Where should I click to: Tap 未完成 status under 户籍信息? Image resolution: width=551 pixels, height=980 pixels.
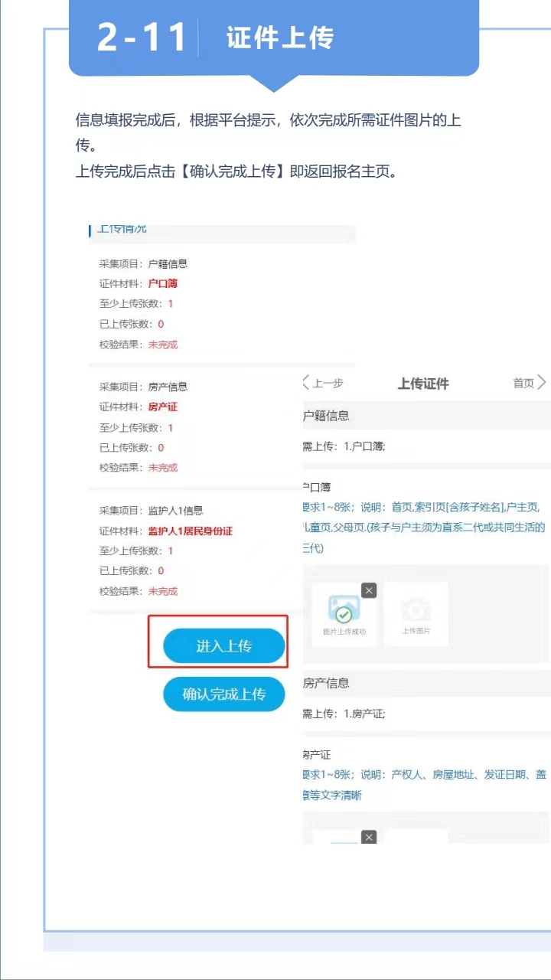[163, 345]
